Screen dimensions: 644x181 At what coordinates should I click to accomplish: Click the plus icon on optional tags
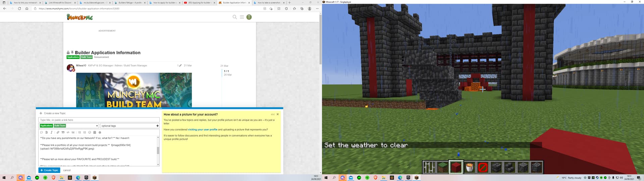pos(157,126)
